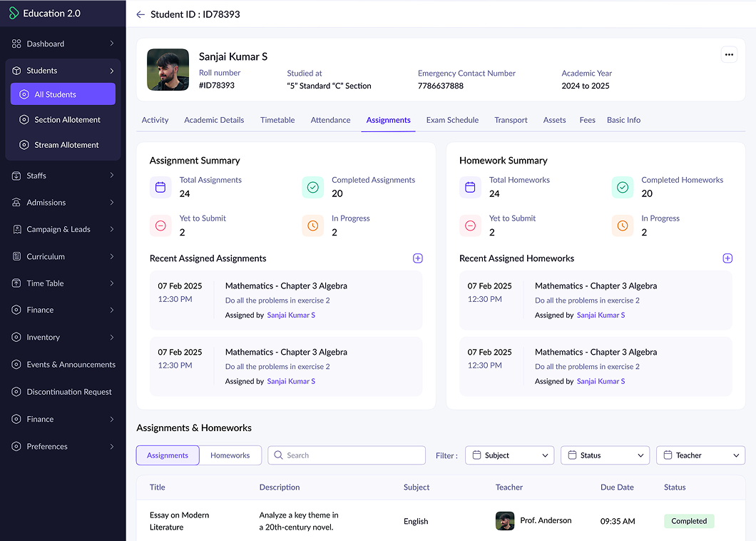
Task: Click the Homework In Progress clock icon
Action: tap(623, 226)
